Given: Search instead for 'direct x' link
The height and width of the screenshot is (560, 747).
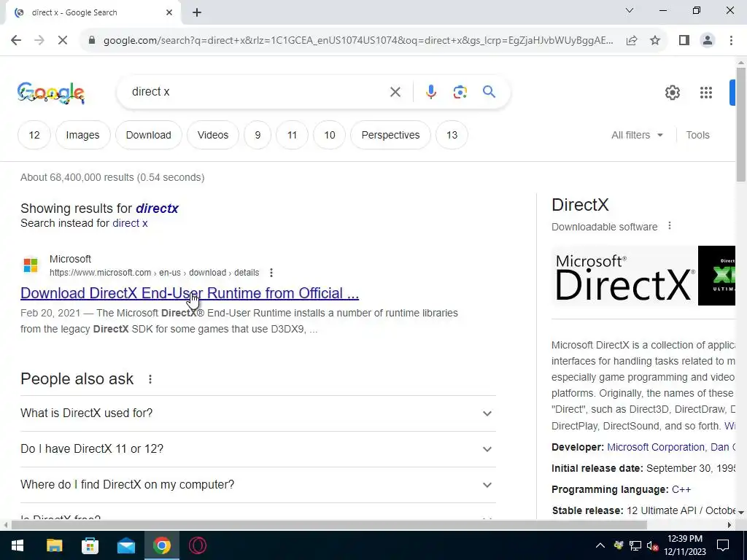Looking at the screenshot, I should (130, 223).
